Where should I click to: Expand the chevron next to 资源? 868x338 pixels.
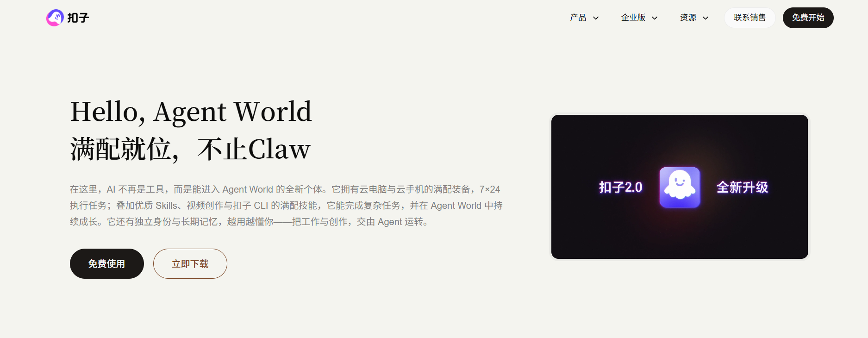706,18
